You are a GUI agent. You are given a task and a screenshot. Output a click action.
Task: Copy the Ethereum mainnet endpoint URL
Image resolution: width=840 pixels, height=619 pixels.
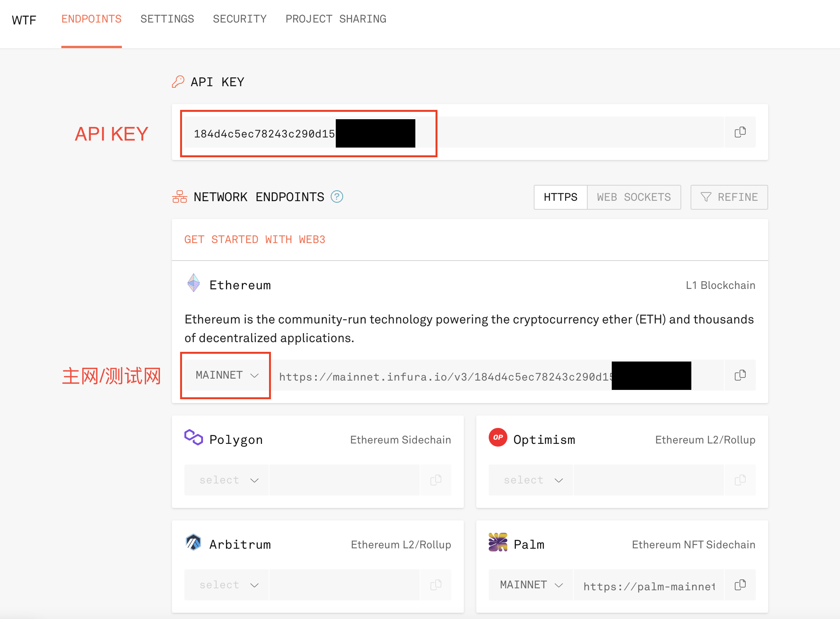[x=740, y=375]
